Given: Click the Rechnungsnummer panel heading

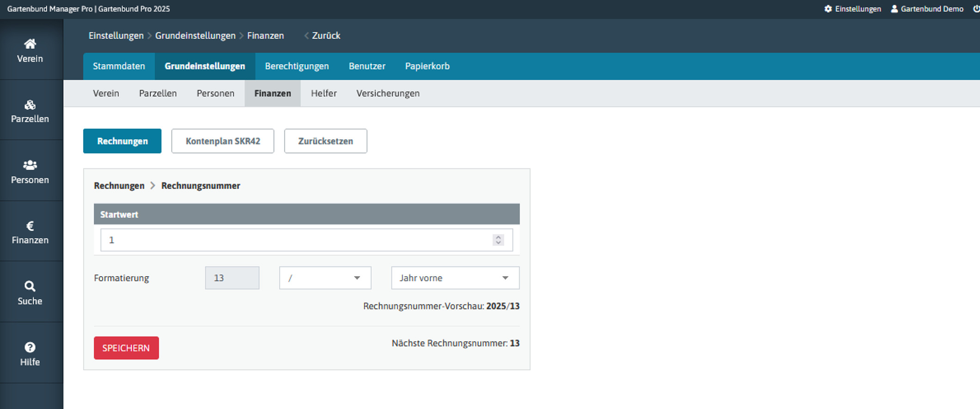Looking at the screenshot, I should (x=201, y=186).
